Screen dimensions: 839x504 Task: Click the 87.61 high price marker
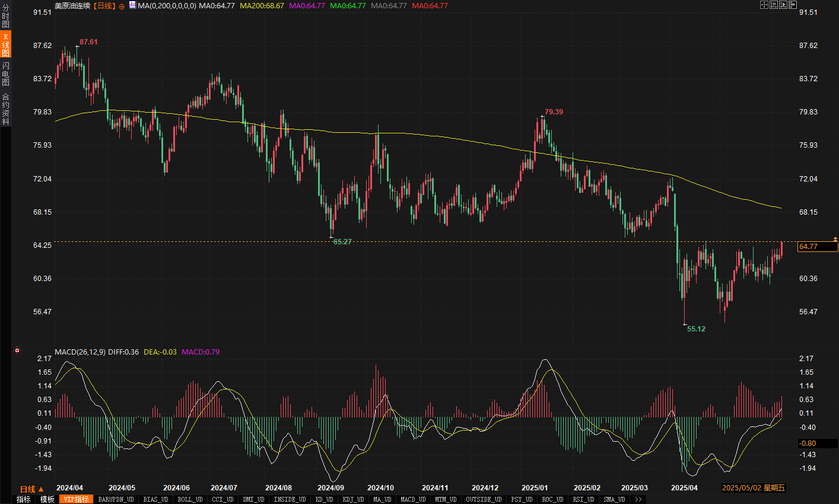click(88, 42)
